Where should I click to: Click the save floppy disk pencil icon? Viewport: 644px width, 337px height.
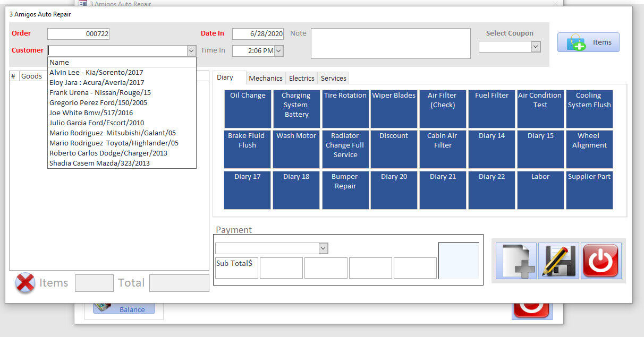pyautogui.click(x=558, y=261)
